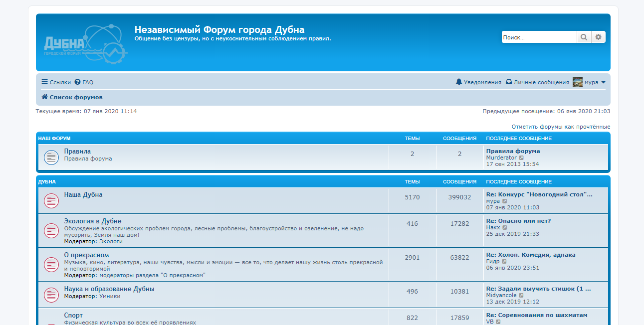Screen dimensions: 644x325
Task: Click the Независимый Форум города Дубна title
Action: pyautogui.click(x=219, y=29)
